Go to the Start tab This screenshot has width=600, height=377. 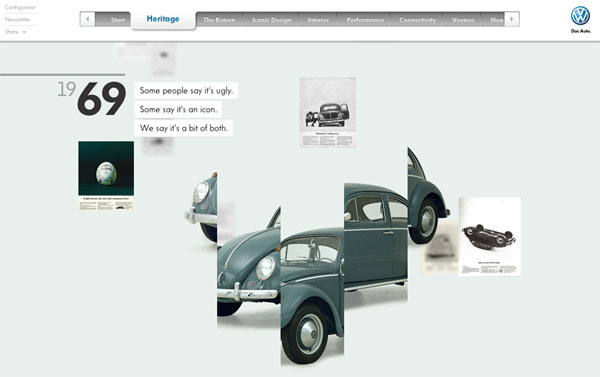pyautogui.click(x=113, y=20)
